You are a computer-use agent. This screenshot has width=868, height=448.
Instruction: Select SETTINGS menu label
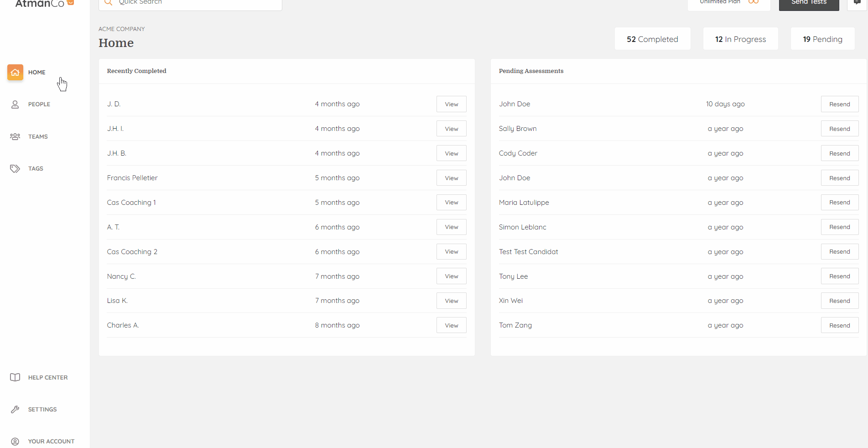42,409
